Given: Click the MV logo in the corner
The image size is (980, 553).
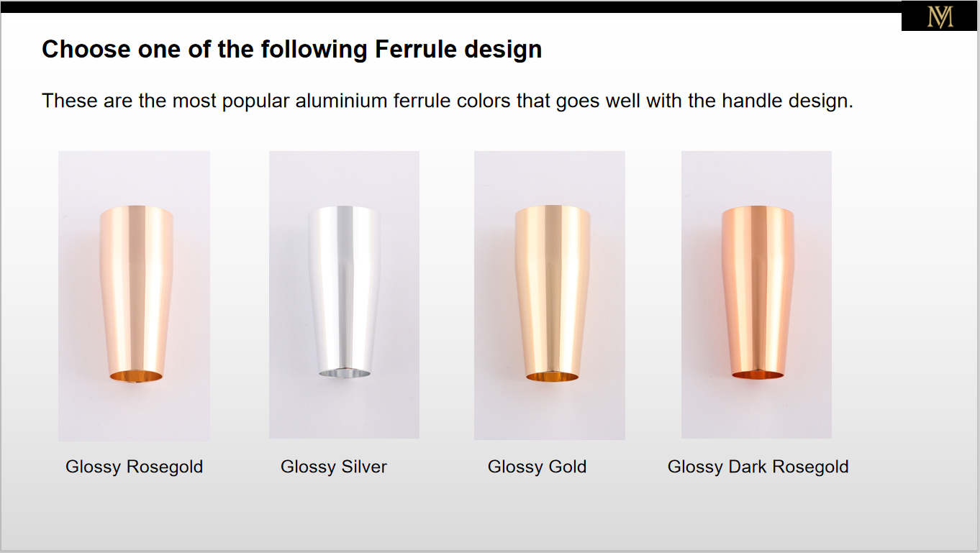Looking at the screenshot, I should (x=940, y=16).
